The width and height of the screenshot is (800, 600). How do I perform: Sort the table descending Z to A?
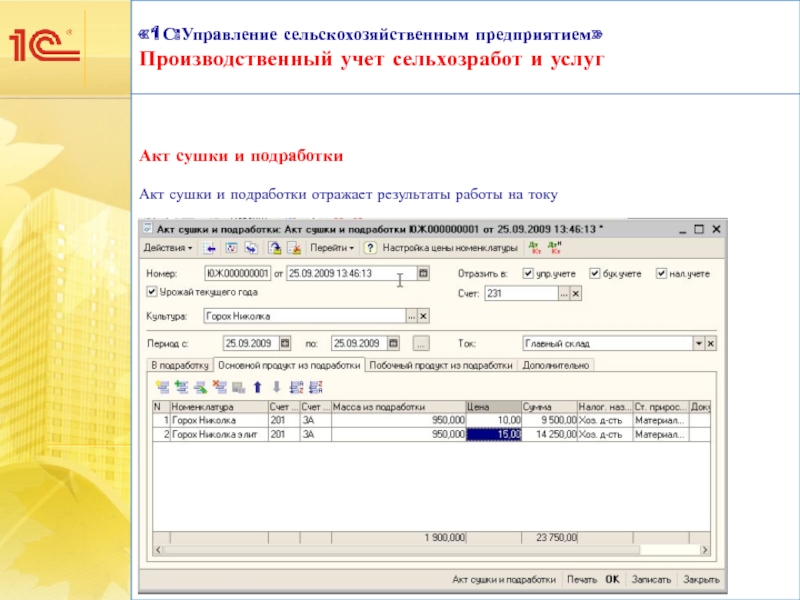[x=316, y=387]
